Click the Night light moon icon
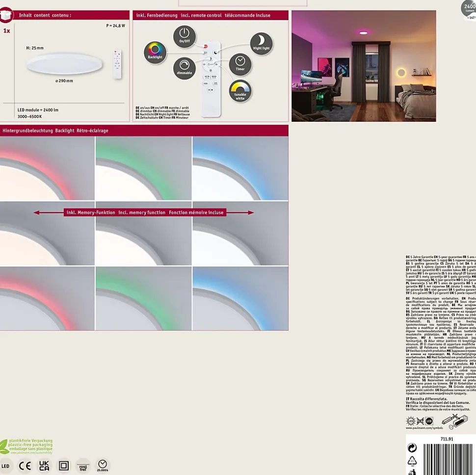 [x=262, y=44]
